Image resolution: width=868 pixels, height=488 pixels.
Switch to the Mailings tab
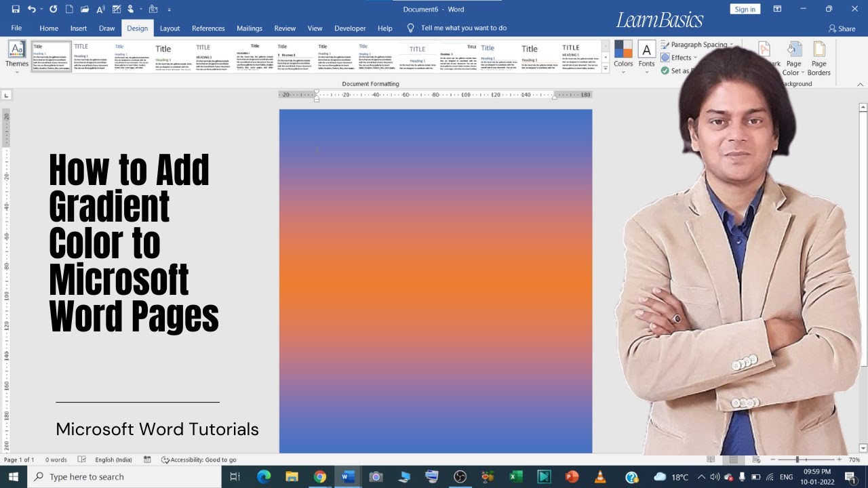click(x=250, y=28)
